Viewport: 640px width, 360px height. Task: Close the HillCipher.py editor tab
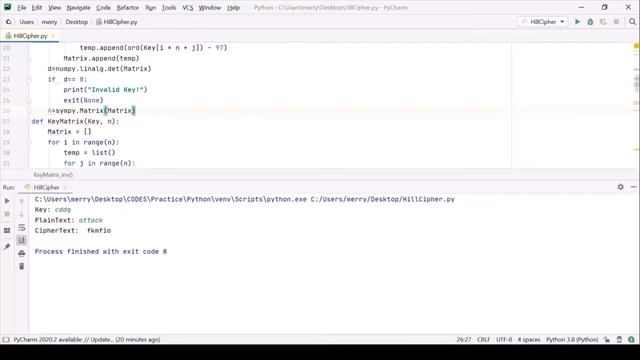click(x=53, y=36)
